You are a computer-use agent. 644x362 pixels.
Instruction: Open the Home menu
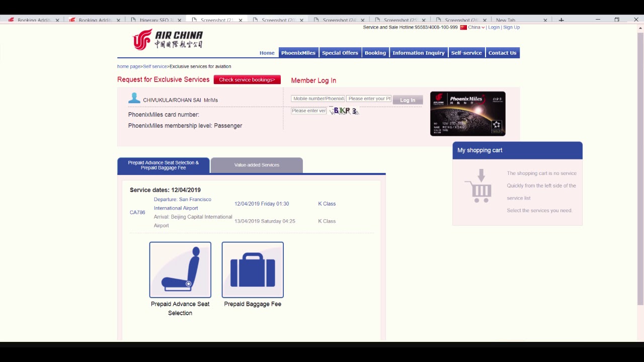[x=267, y=53]
